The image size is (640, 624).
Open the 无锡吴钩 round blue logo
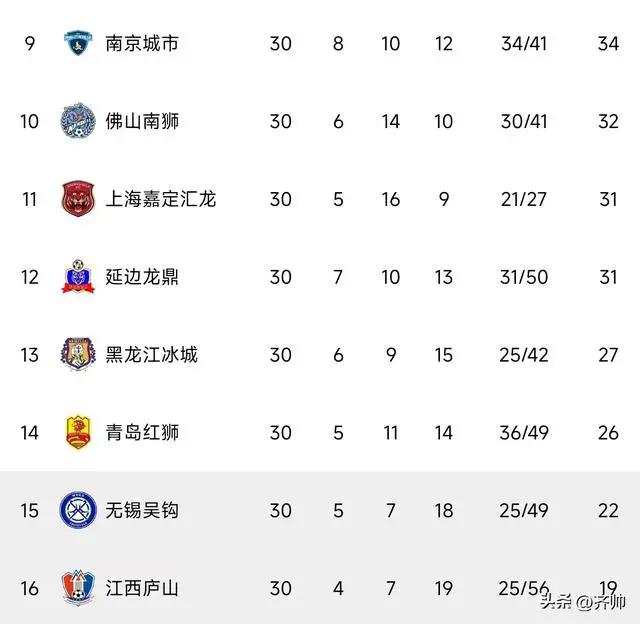[x=78, y=510]
